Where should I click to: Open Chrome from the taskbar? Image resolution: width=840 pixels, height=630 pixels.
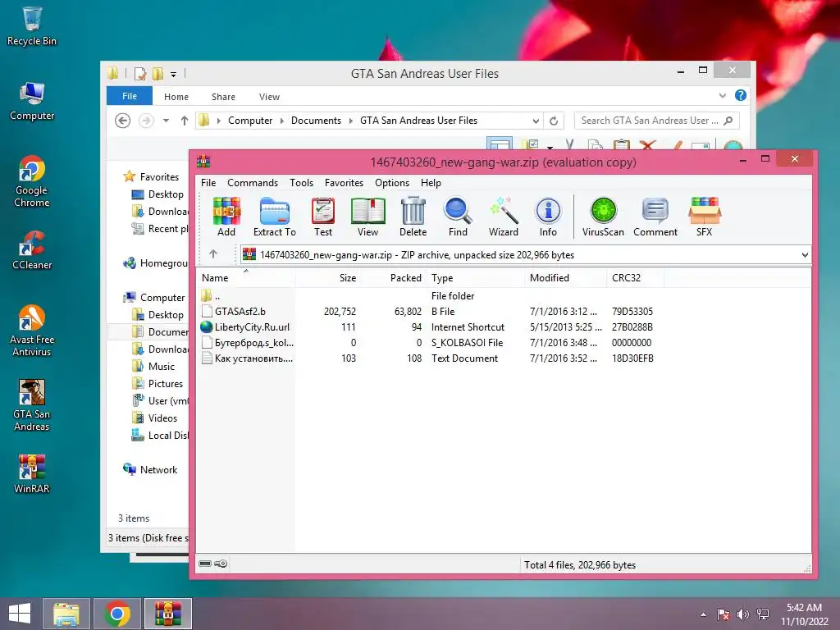coord(116,614)
